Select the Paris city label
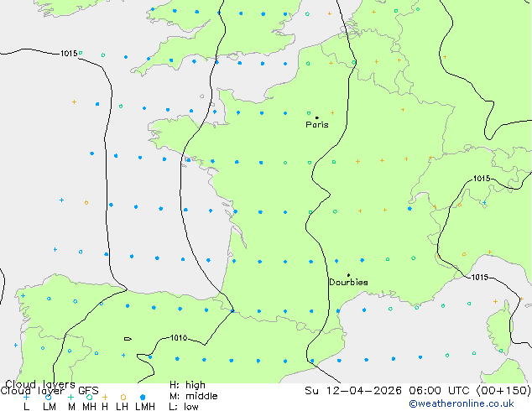The width and height of the screenshot is (532, 411). [317, 125]
